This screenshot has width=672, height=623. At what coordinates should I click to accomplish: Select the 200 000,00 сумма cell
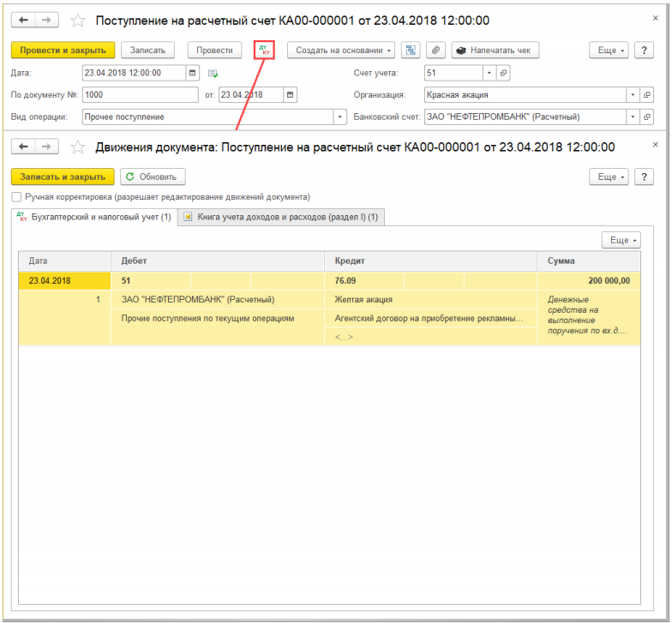tap(588, 281)
